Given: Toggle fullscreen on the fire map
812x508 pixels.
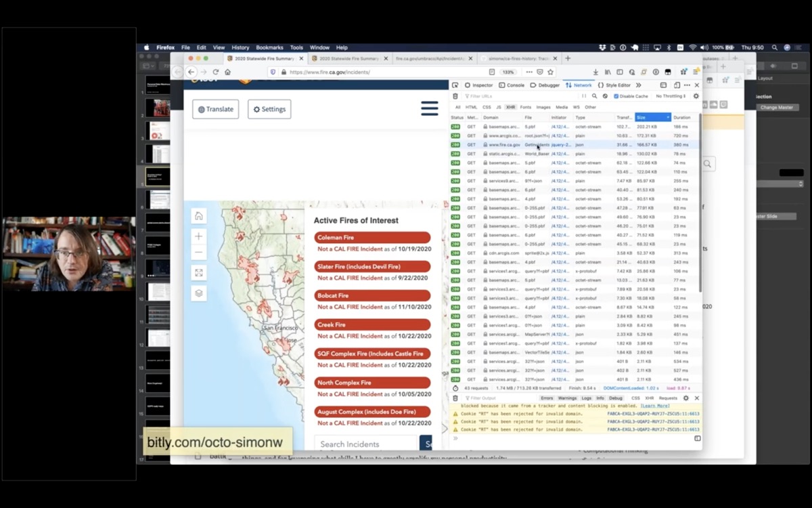Looking at the screenshot, I should pos(198,273).
